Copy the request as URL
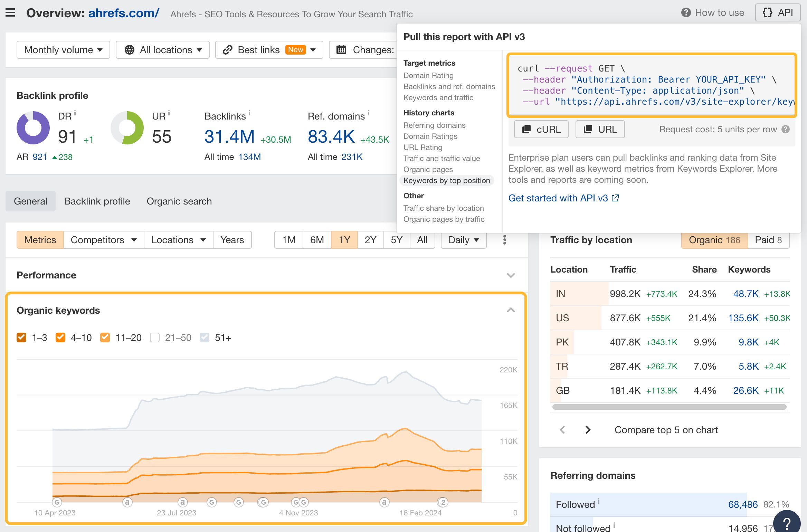The height and width of the screenshot is (532, 807). [x=600, y=129]
